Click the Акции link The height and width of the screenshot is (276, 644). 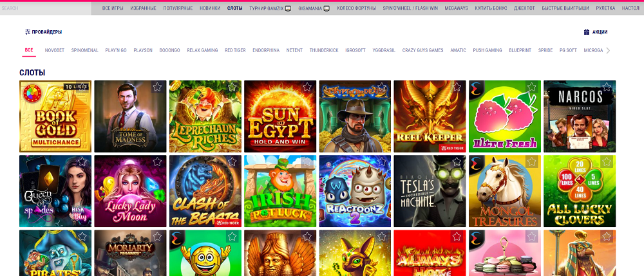click(x=596, y=32)
